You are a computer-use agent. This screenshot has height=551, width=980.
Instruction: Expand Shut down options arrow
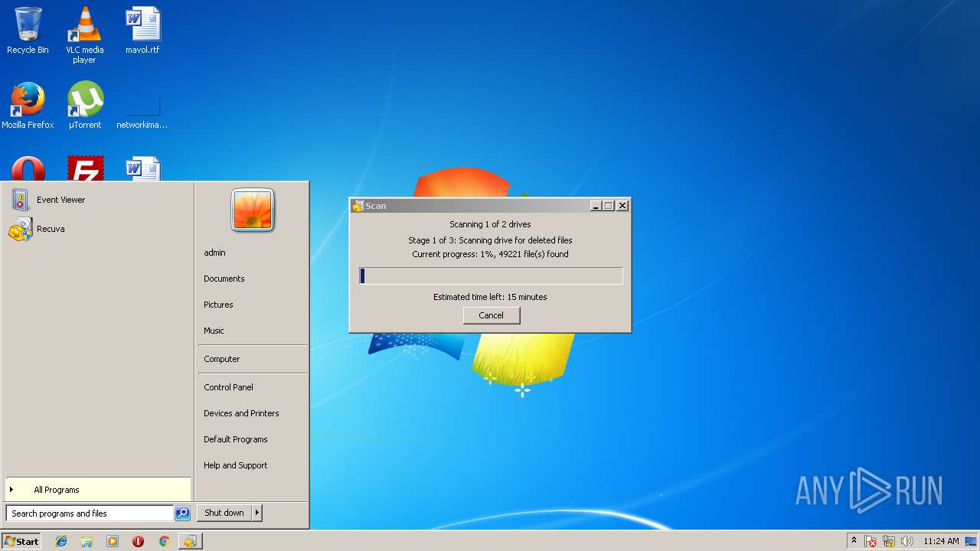pos(257,513)
